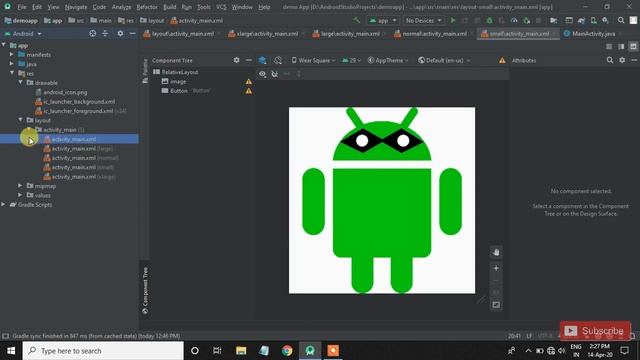Open the Palette side tab
The height and width of the screenshot is (360, 640).
pos(145,71)
